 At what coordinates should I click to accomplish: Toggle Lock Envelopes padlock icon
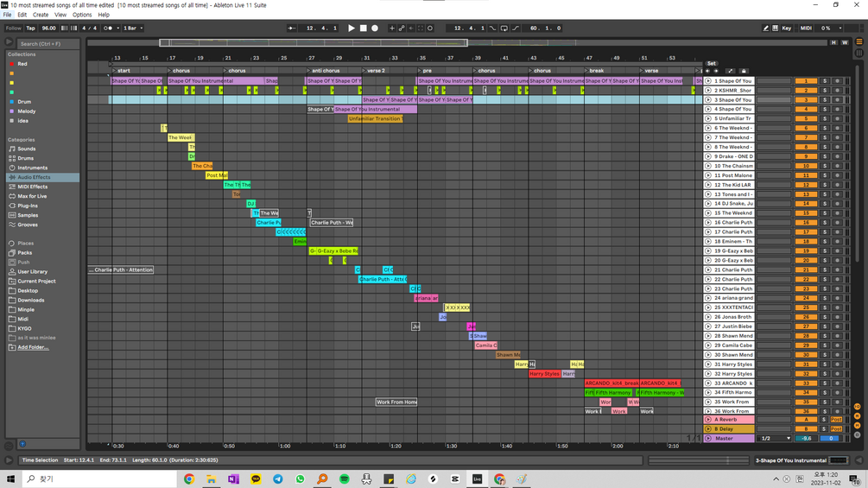[x=744, y=71]
